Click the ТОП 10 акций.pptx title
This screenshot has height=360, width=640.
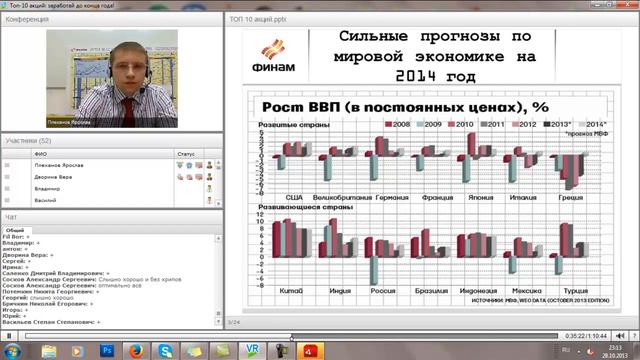click(258, 19)
